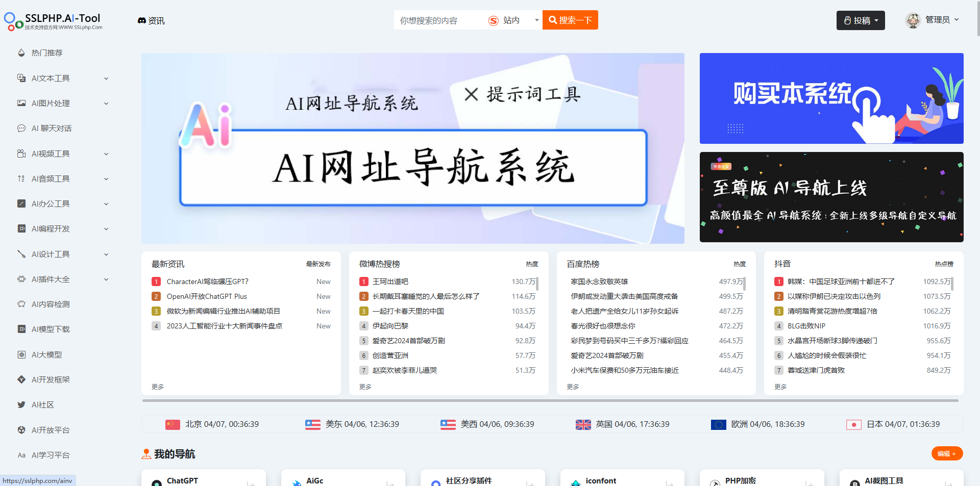Viewport: 980px width, 486px height.
Task: Click the 购买本系统 blue banner
Action: click(831, 98)
